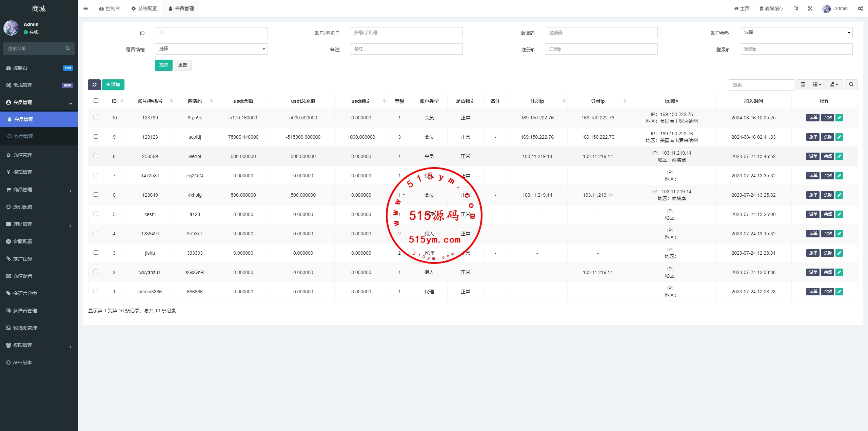Toggle the sidebar hamburger menu icon
868x431 pixels.
pyautogui.click(x=86, y=8)
